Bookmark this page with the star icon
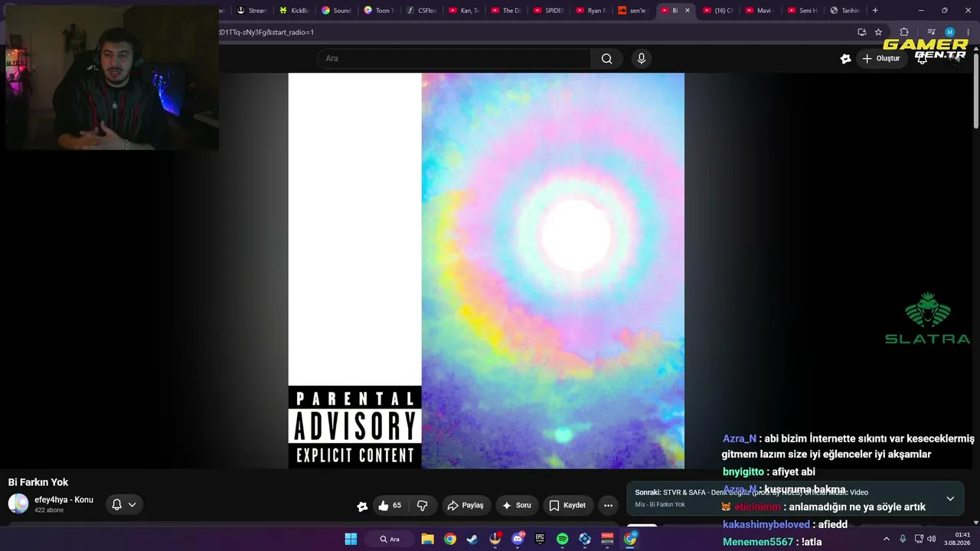This screenshot has width=980, height=551. 878,32
